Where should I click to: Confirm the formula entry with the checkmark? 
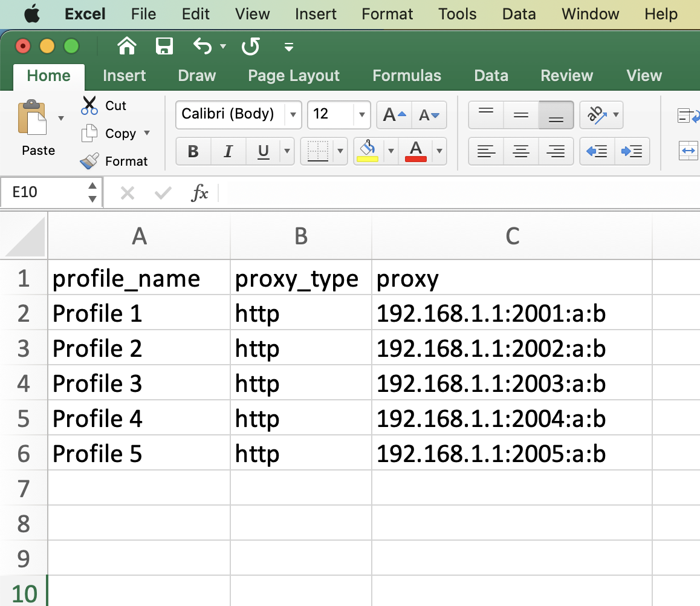coord(163,193)
